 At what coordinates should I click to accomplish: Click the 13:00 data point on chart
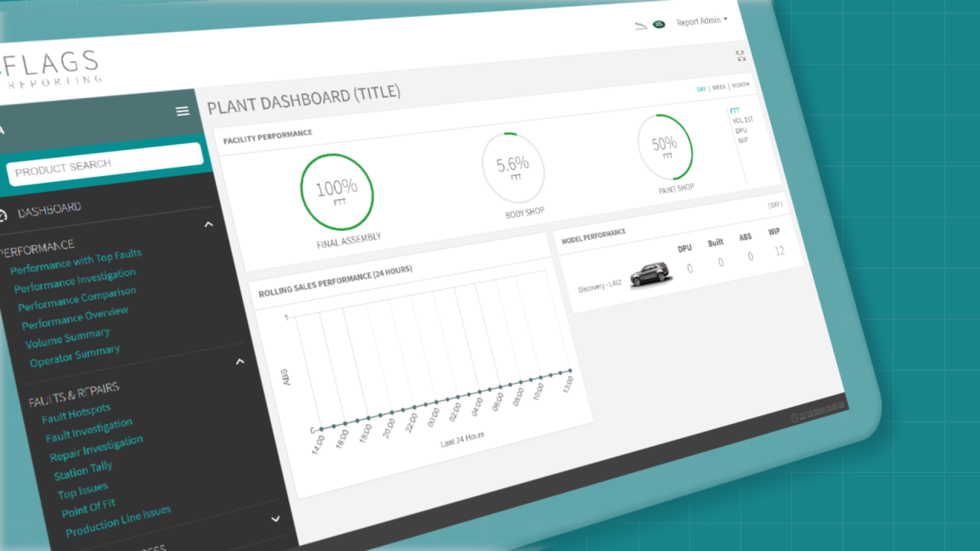[570, 371]
